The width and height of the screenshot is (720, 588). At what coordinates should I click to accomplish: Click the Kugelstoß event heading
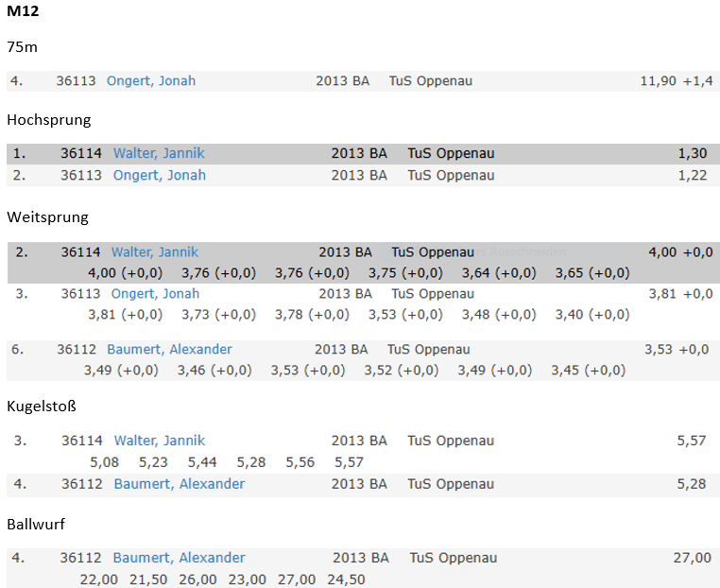point(42,406)
